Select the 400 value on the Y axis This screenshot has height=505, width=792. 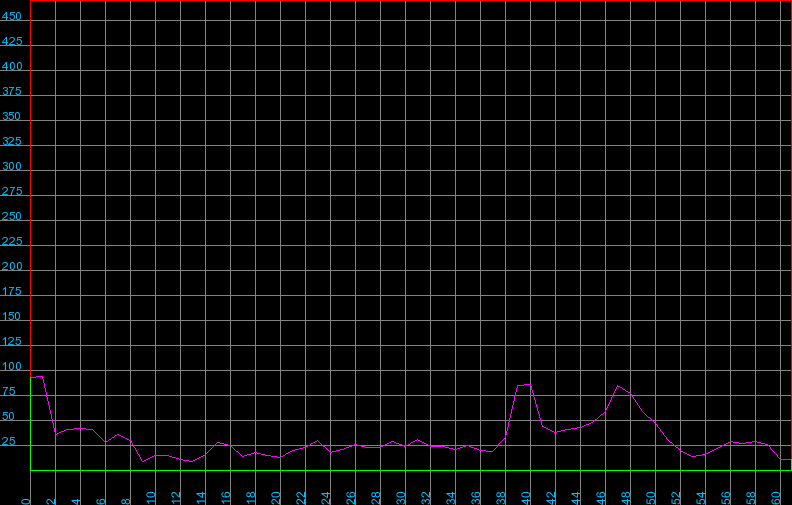coord(12,66)
